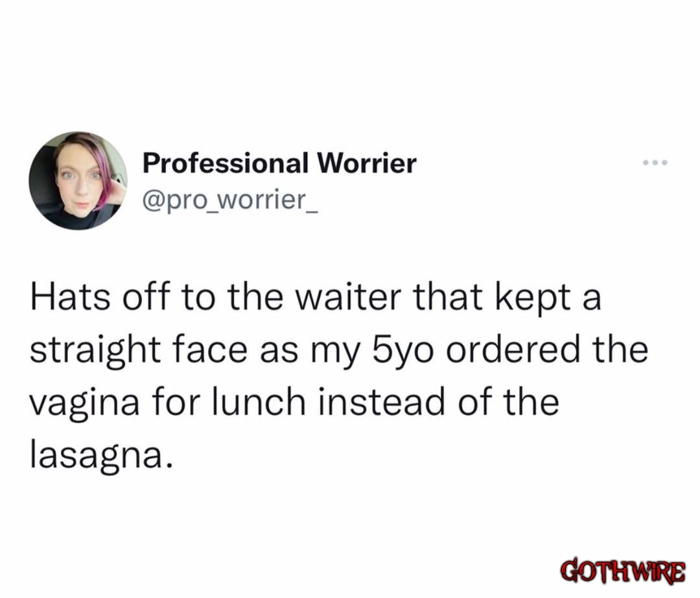Click the word "waiter" in the tweet
The width and height of the screenshot is (700, 598).
349,298
